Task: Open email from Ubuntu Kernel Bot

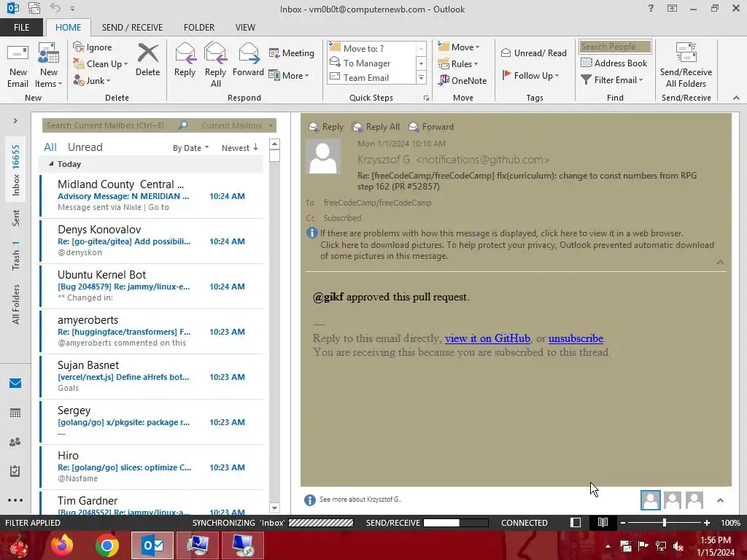Action: tap(152, 286)
